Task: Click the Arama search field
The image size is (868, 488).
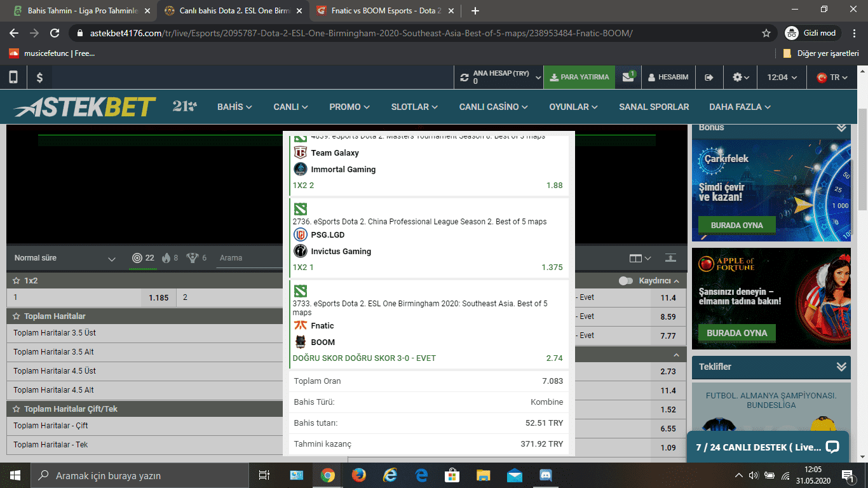Action: click(x=249, y=258)
